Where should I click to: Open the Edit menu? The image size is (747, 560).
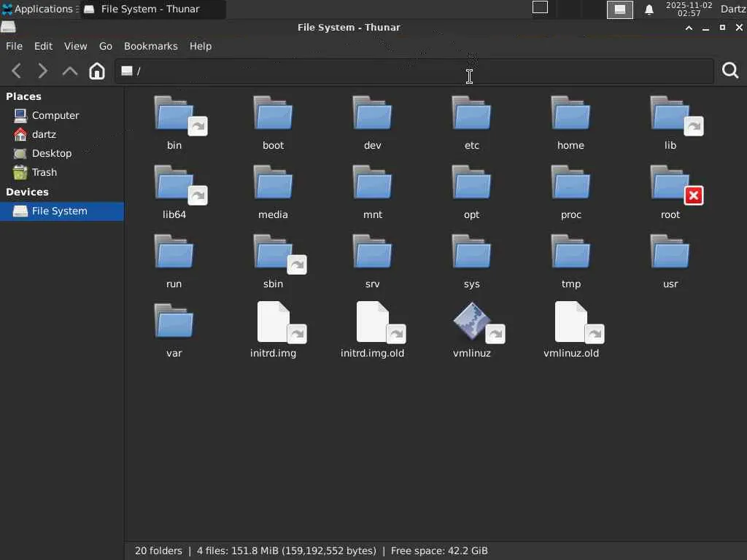coord(43,46)
